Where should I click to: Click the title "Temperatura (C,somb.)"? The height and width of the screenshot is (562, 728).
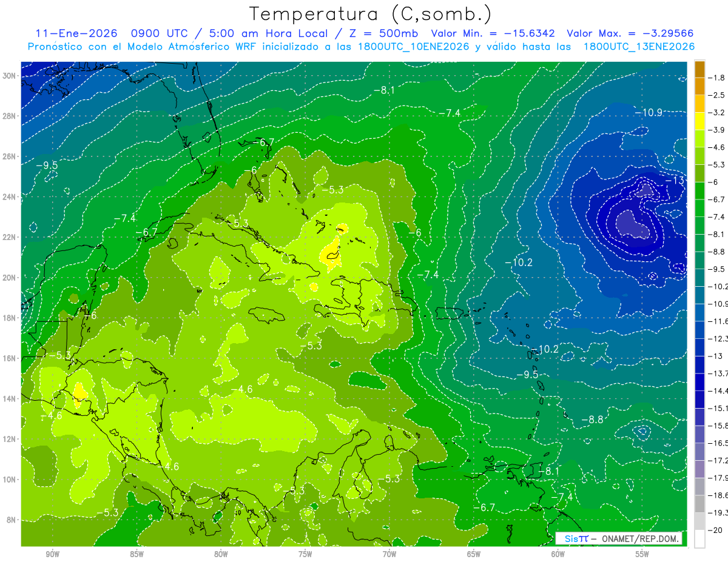(369, 14)
